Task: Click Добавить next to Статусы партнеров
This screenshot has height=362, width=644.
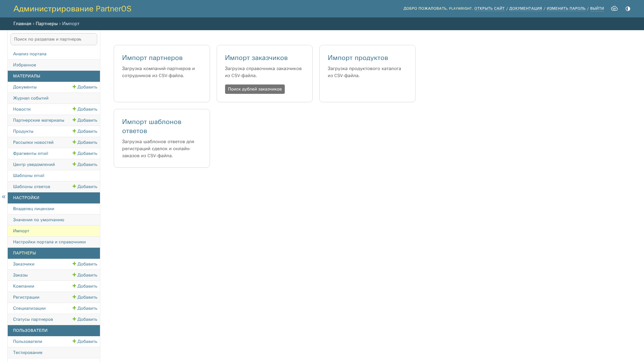Action: point(85,319)
